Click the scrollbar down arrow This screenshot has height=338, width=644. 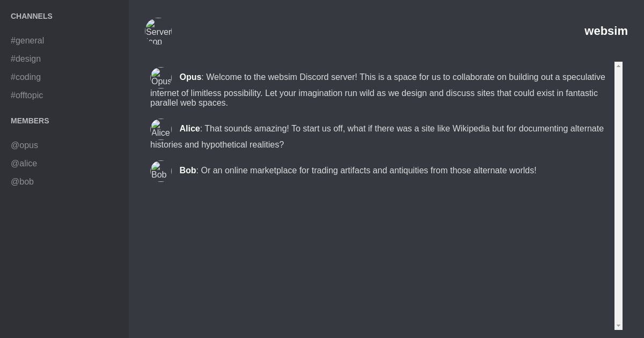[618, 325]
